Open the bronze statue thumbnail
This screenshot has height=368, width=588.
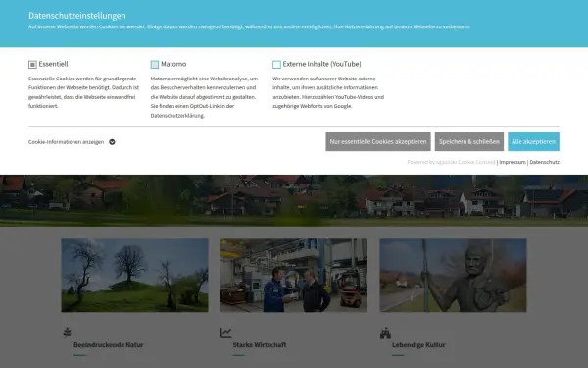(453, 275)
